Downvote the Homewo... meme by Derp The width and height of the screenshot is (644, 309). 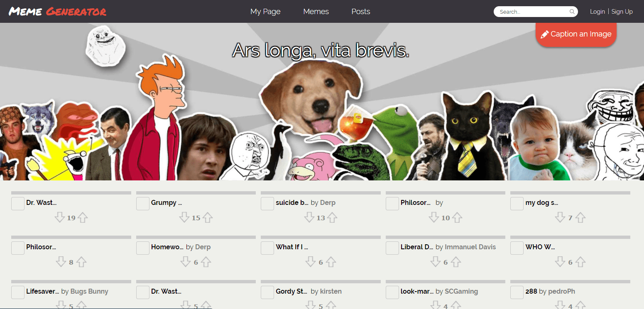(186, 262)
